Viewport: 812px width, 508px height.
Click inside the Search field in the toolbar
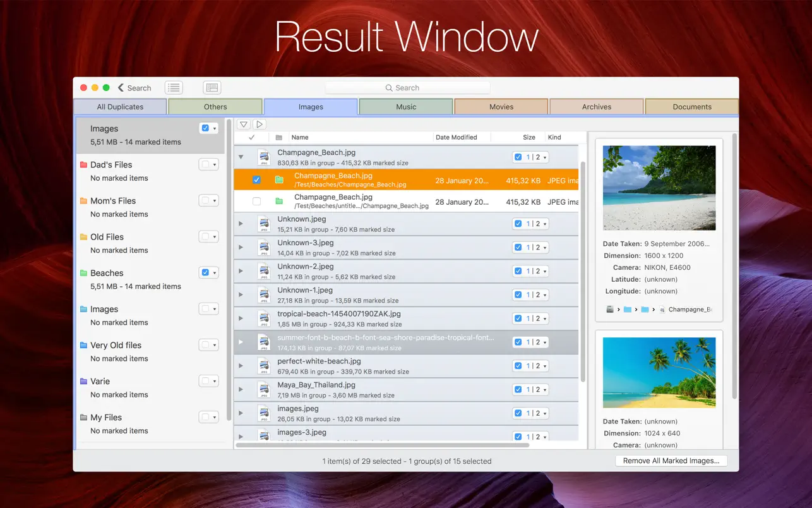pyautogui.click(x=407, y=88)
